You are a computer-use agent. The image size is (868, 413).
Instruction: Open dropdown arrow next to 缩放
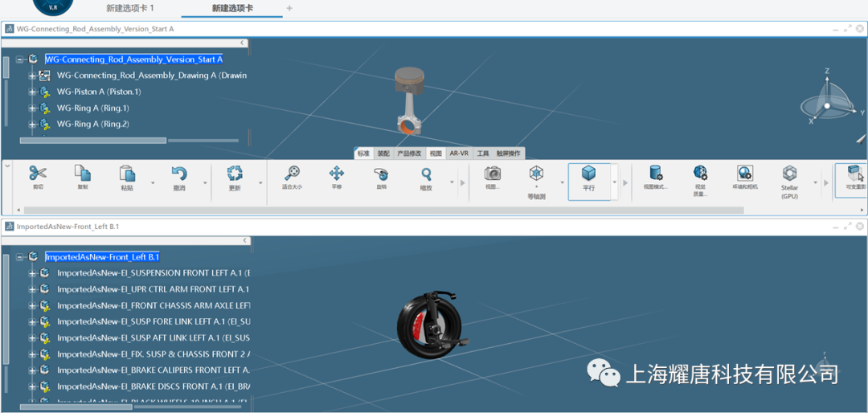(452, 182)
